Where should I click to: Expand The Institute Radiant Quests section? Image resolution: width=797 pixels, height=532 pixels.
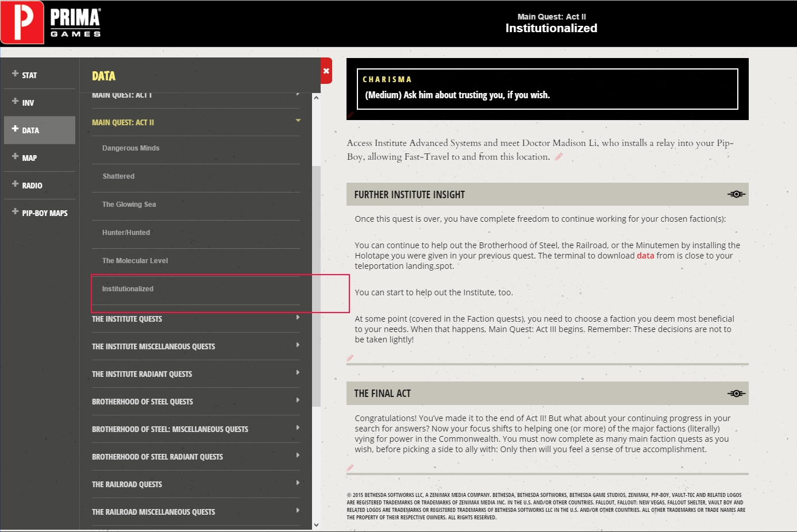pos(196,374)
